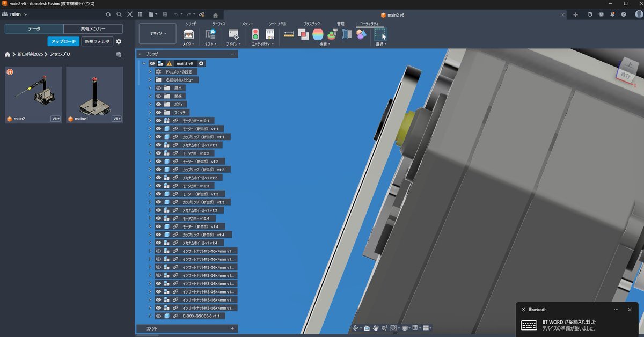Open the デザイン workspace dropdown
Viewport: 644px width, 337px height.
[x=157, y=33]
